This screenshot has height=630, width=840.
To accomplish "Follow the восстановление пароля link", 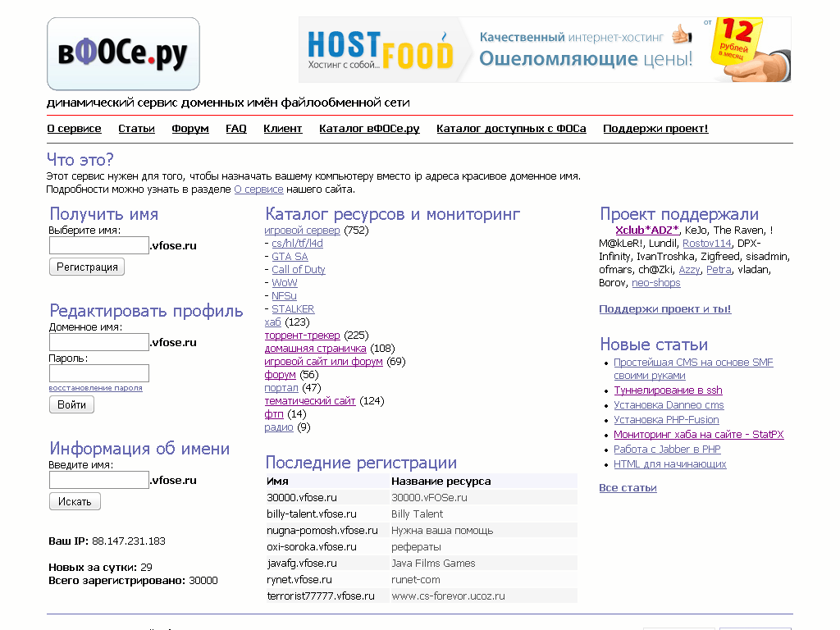I will point(95,388).
